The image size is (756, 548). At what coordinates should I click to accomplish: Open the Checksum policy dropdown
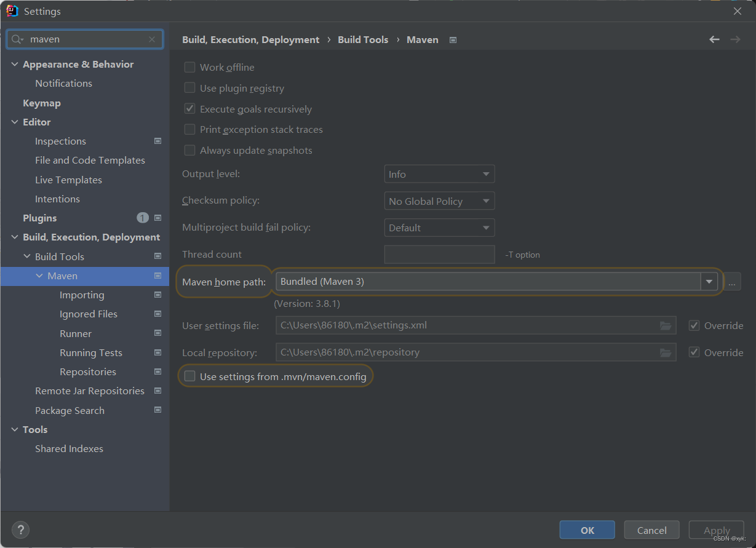(x=439, y=201)
